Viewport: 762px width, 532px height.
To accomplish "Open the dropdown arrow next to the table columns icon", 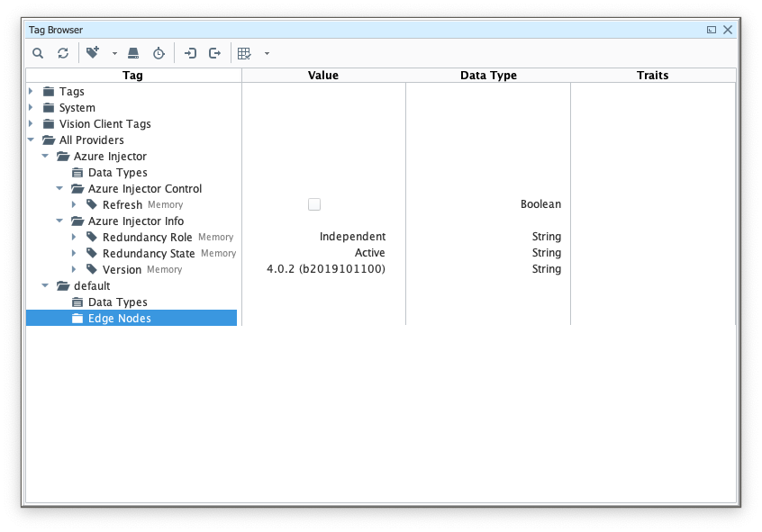I will (x=267, y=54).
